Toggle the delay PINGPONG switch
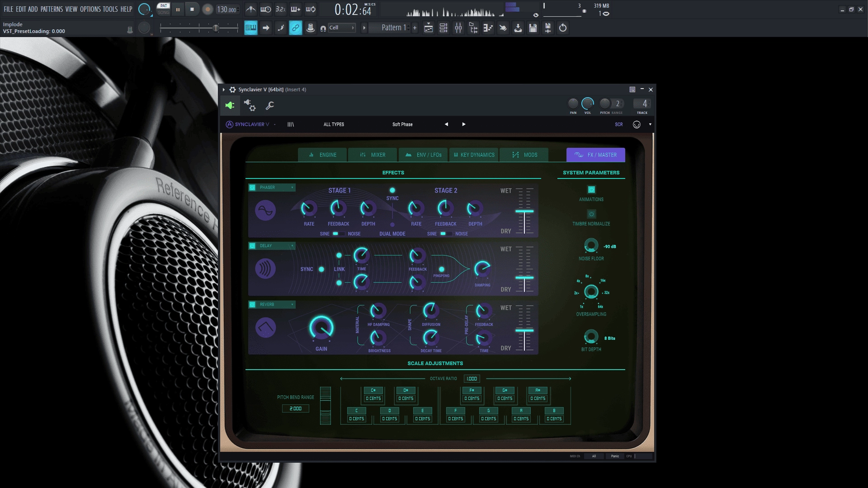Screen dimensions: 868x488 click(x=442, y=269)
